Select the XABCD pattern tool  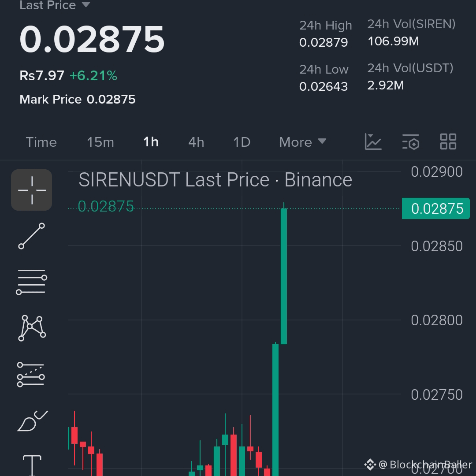coord(32,328)
